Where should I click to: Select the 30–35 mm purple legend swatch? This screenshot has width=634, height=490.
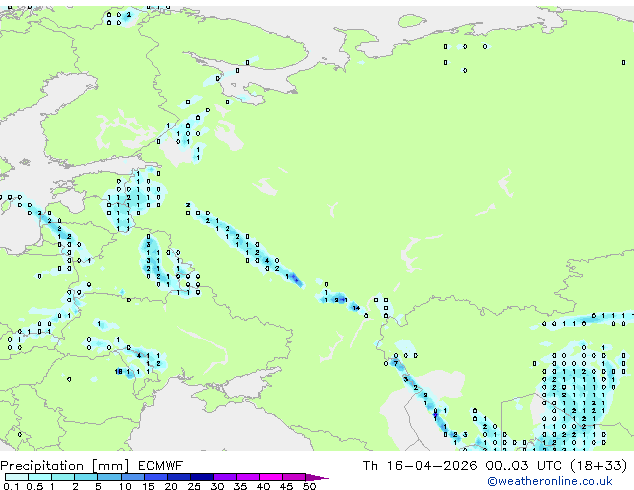pos(224,477)
